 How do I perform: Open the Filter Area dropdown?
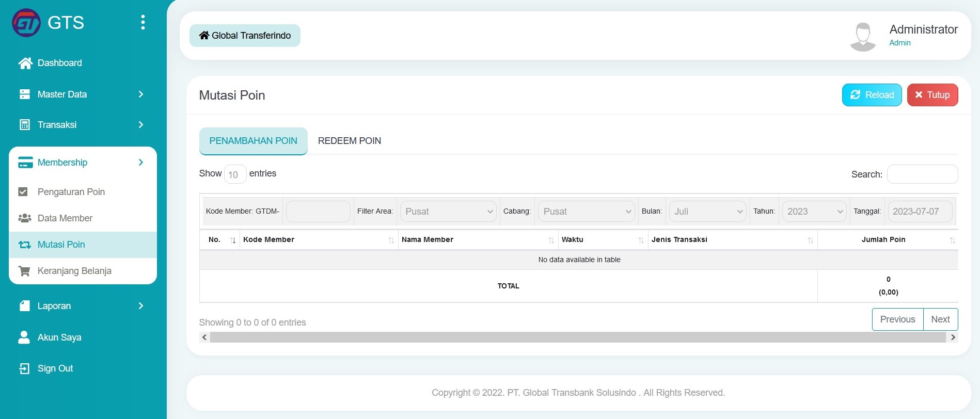(448, 212)
